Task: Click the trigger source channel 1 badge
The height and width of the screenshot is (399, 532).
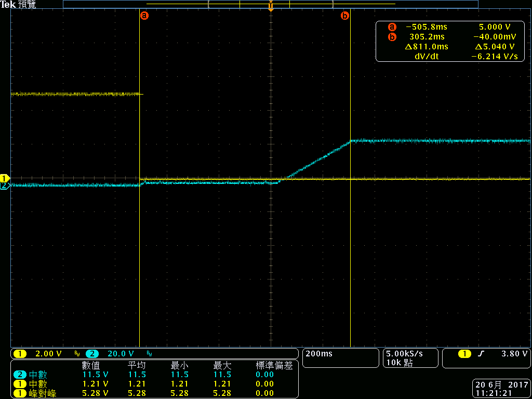Action: (x=464, y=354)
